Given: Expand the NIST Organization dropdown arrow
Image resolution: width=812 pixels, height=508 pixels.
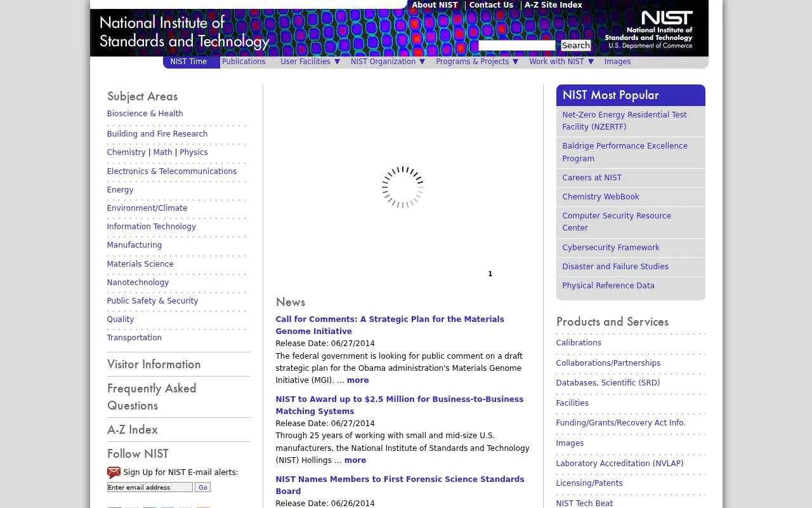Looking at the screenshot, I should coord(422,62).
